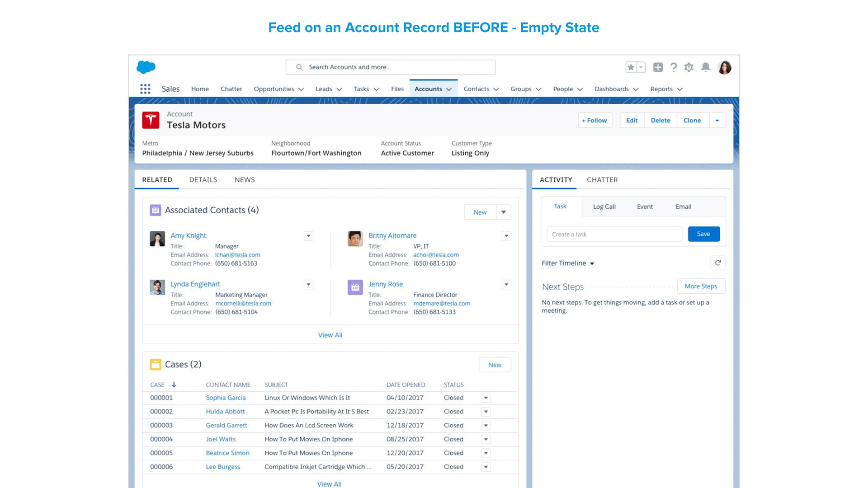Open more account actions dropdown beside Clone
Image resolution: width=868 pixels, height=488 pixels.
point(717,120)
